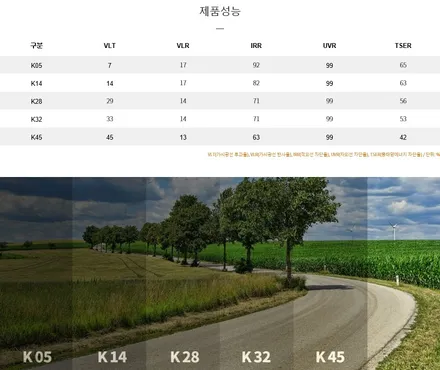Click the K05 label on the landscape photo

pos(37,357)
